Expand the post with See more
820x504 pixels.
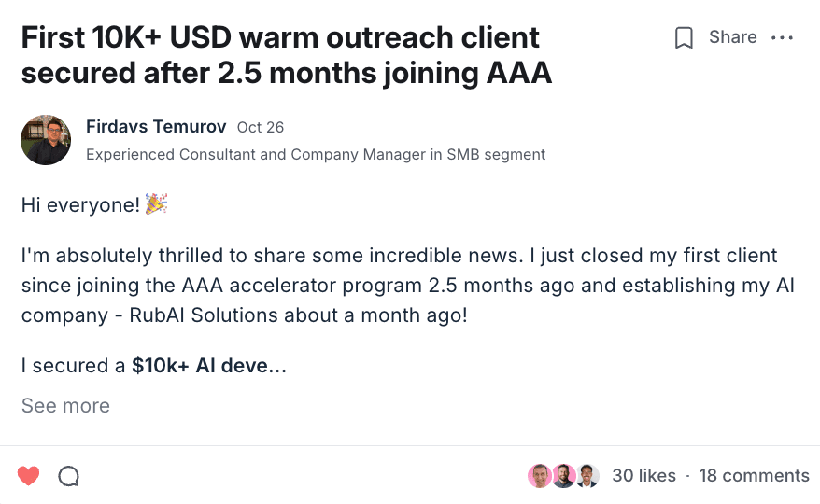pyautogui.click(x=65, y=406)
